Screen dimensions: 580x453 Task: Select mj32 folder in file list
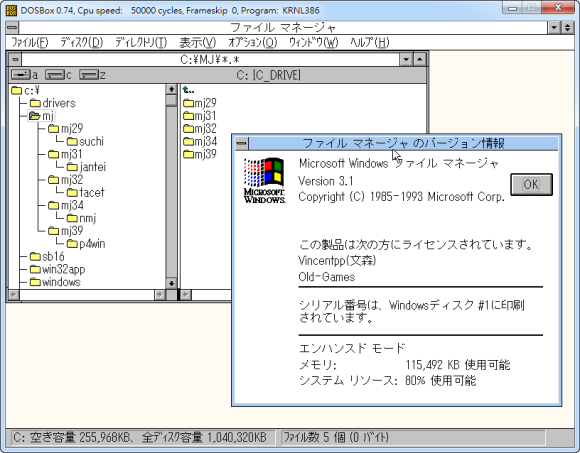click(200, 128)
